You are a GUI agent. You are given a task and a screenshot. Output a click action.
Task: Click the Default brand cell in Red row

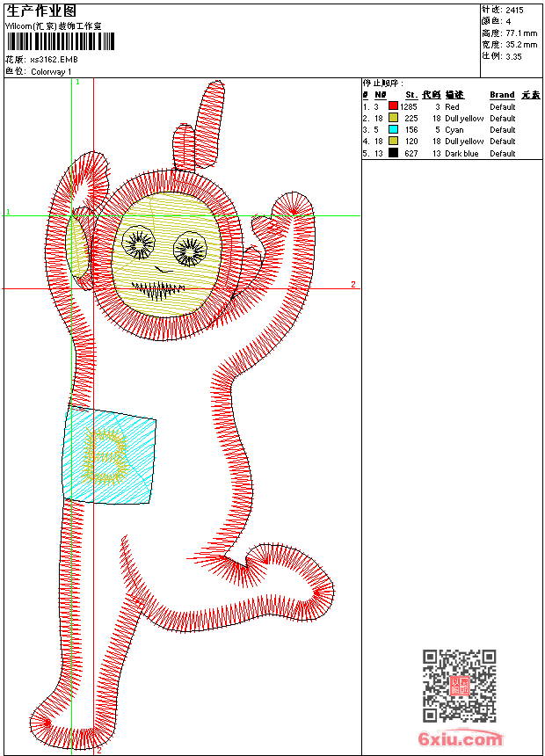pyautogui.click(x=503, y=106)
